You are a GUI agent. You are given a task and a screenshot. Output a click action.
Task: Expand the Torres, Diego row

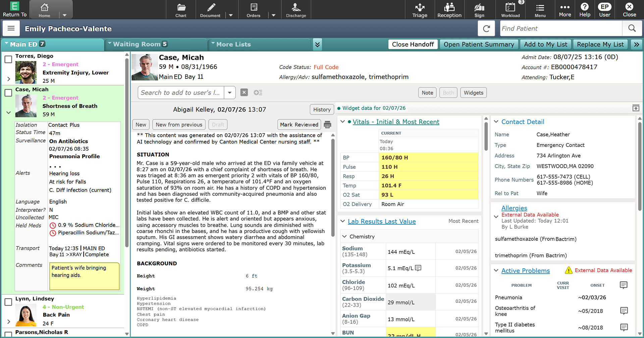pyautogui.click(x=9, y=79)
